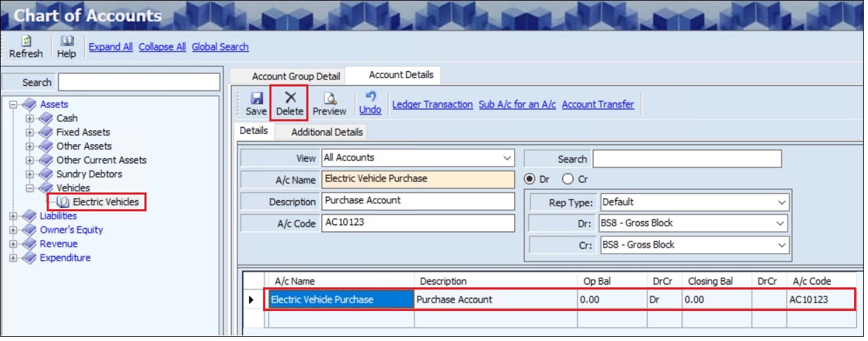Click the Refresh toolbar icon
Image resolution: width=868 pixels, height=341 pixels.
[x=26, y=41]
